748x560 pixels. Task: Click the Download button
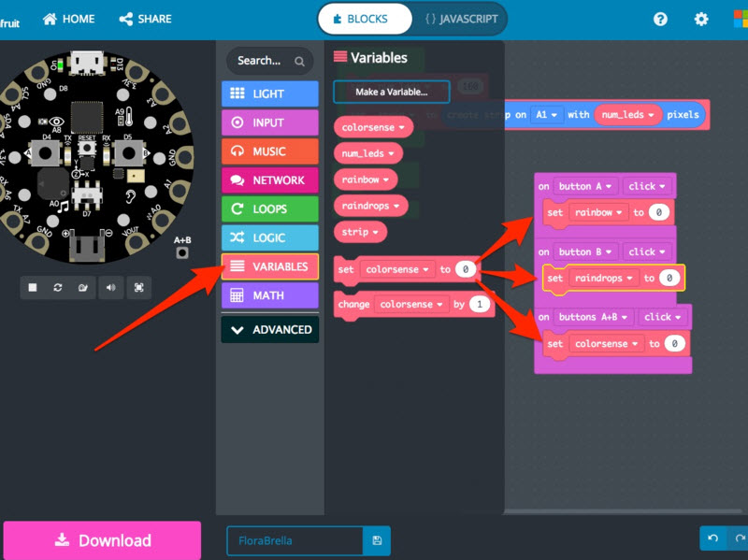pos(103,540)
